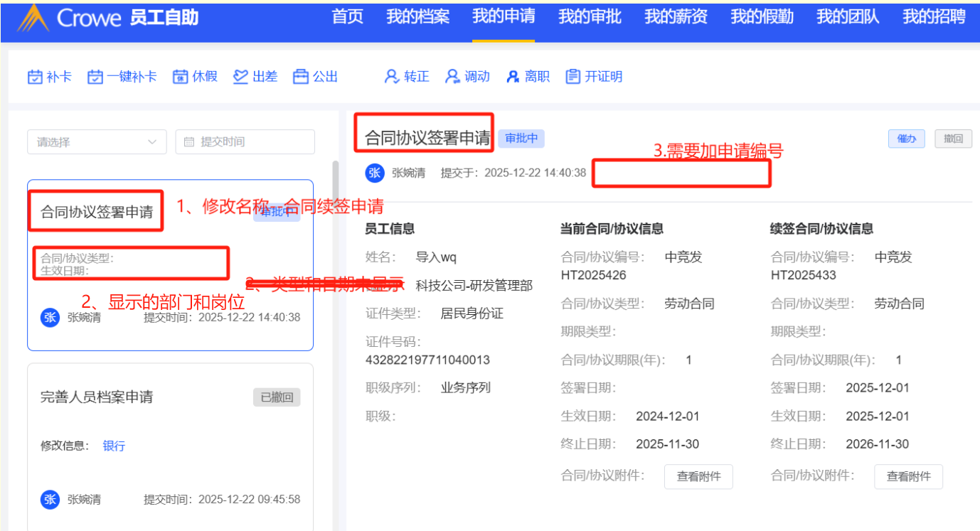Image resolution: width=980 pixels, height=531 pixels.
Task: Open 我的档案 navigation tab
Action: point(418,17)
